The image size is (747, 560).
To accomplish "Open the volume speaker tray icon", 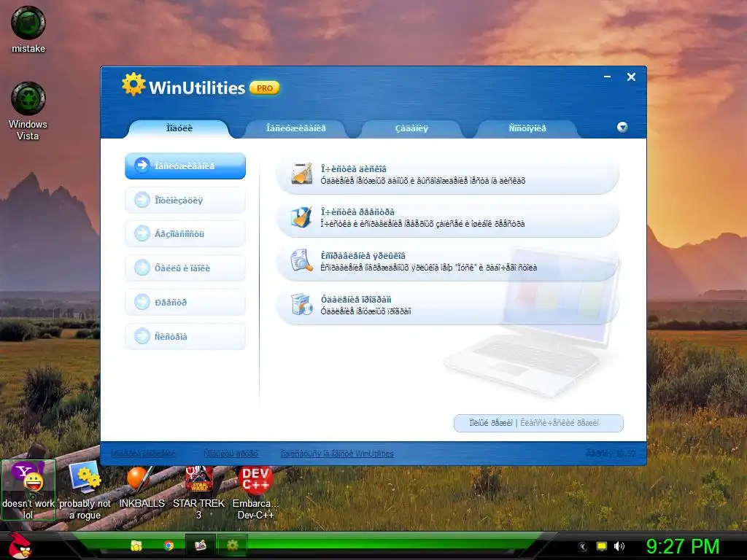I will (x=619, y=546).
